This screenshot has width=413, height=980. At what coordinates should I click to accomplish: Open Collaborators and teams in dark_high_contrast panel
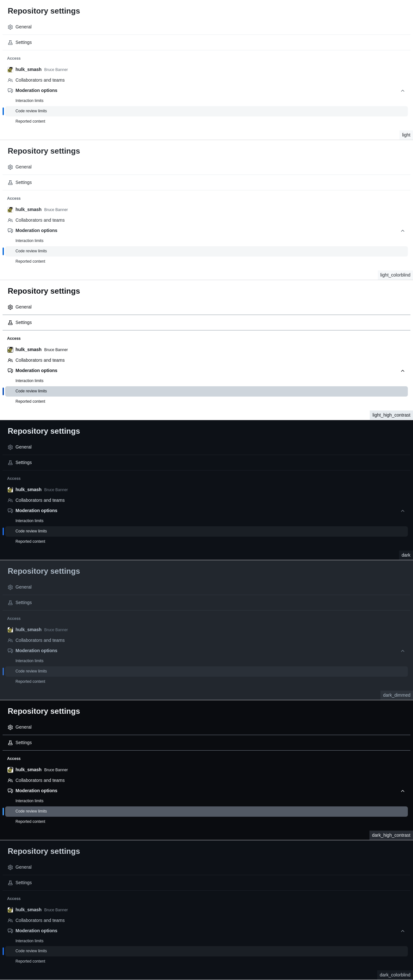206,780
